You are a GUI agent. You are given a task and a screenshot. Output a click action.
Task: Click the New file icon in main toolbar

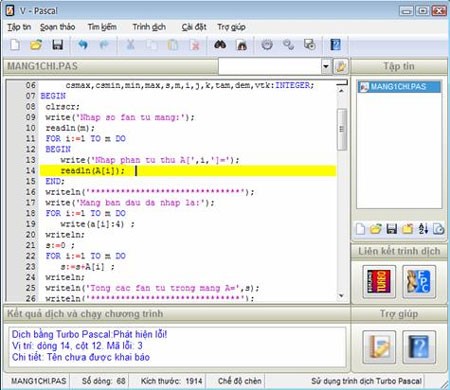15,45
